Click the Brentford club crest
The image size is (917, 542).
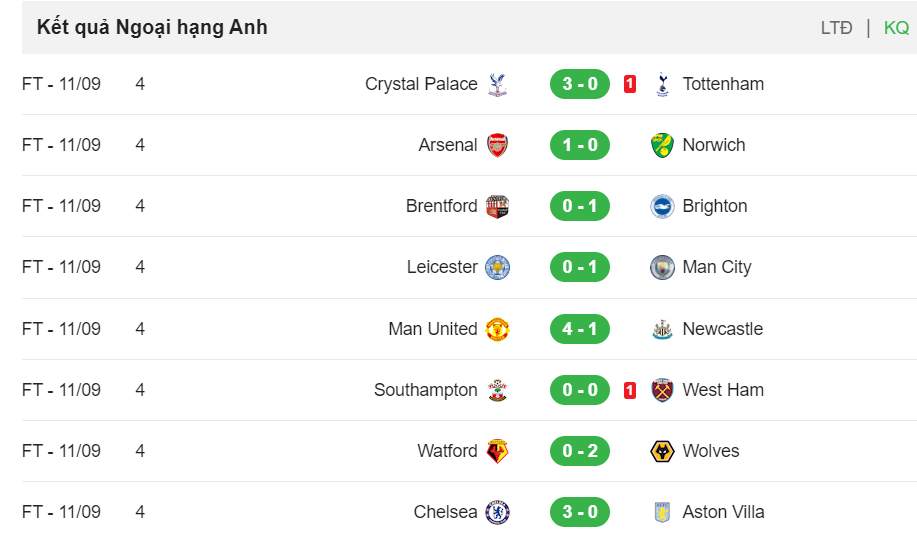(x=498, y=206)
